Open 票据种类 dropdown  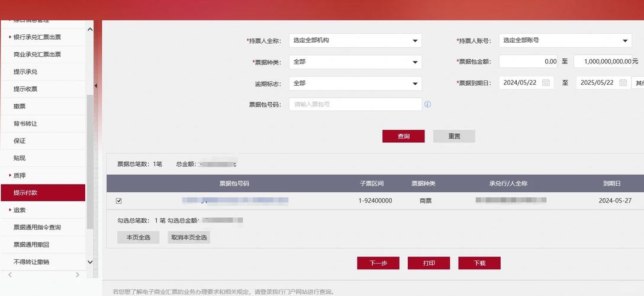click(355, 62)
